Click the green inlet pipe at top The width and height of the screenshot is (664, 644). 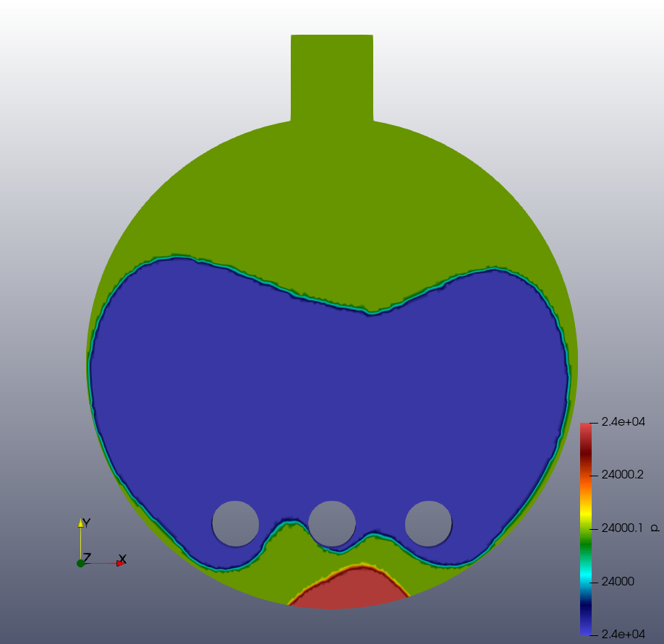(x=332, y=77)
